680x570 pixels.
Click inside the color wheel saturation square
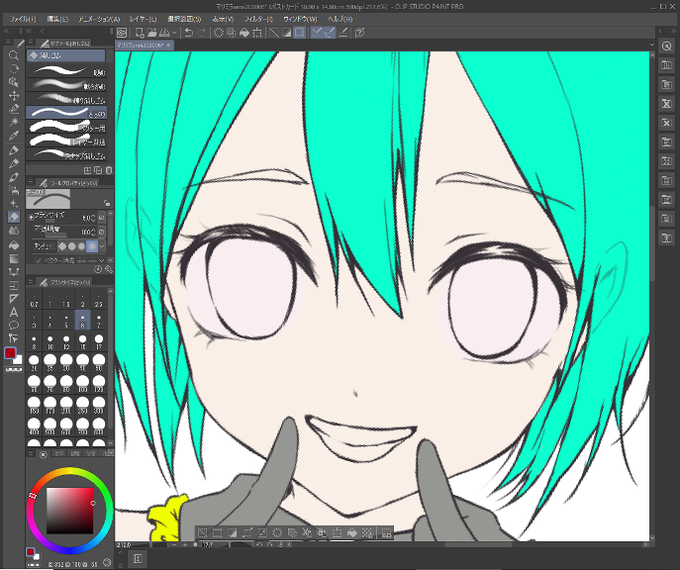click(x=70, y=511)
